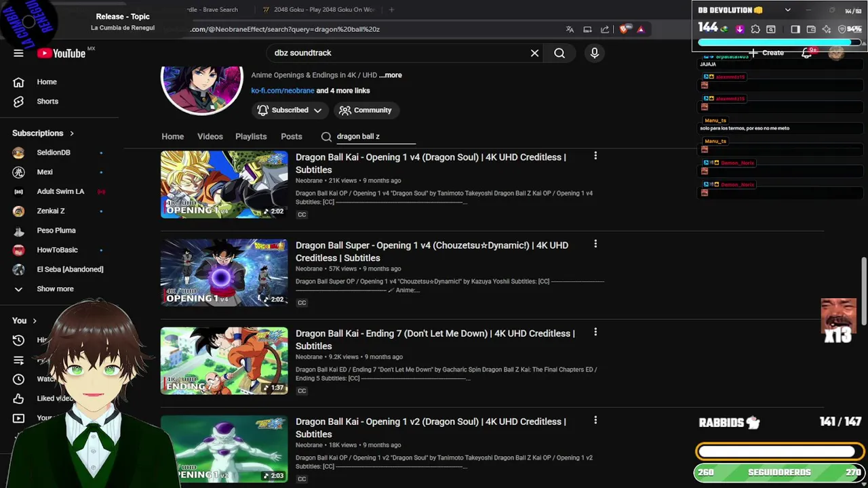Switch to channel Videos tab
Viewport: 868px width, 488px height.
click(x=210, y=136)
